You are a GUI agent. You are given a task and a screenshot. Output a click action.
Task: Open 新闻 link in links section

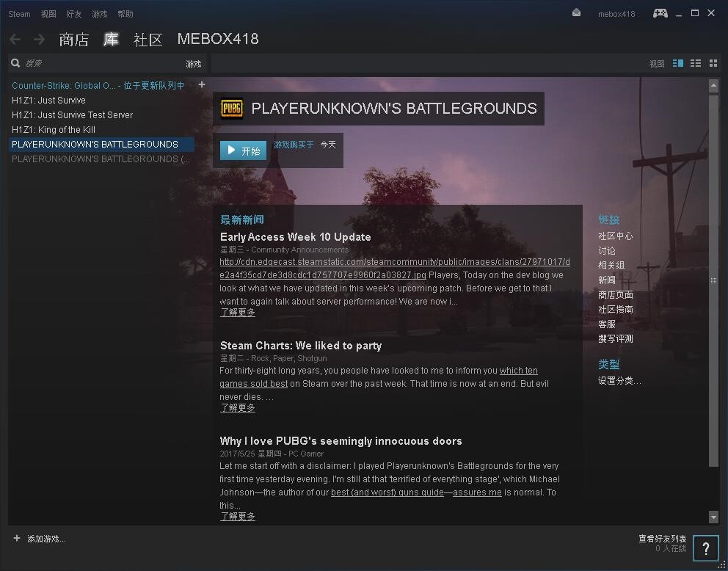[x=607, y=280]
